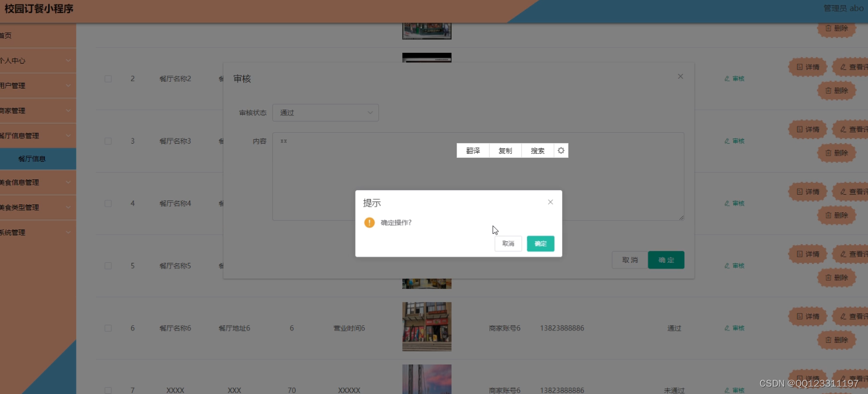Click the orange warning icon beside 确定操作?
This screenshot has width=868, height=394.
click(x=369, y=223)
